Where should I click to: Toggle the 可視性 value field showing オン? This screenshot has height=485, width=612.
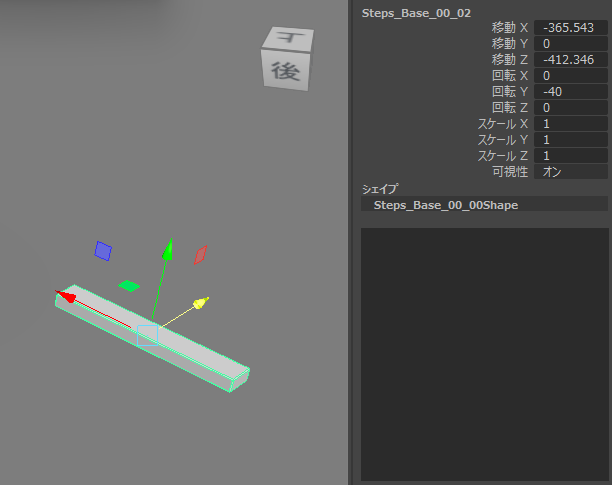pos(570,172)
